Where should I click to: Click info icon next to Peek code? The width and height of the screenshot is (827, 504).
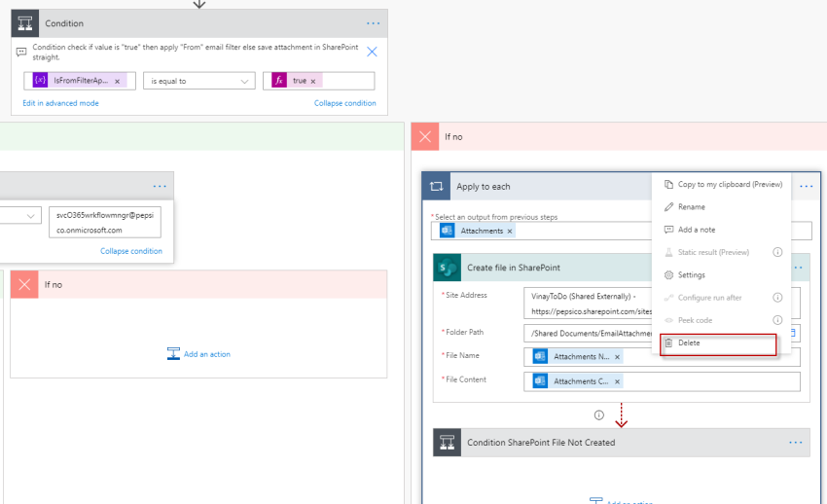(777, 320)
